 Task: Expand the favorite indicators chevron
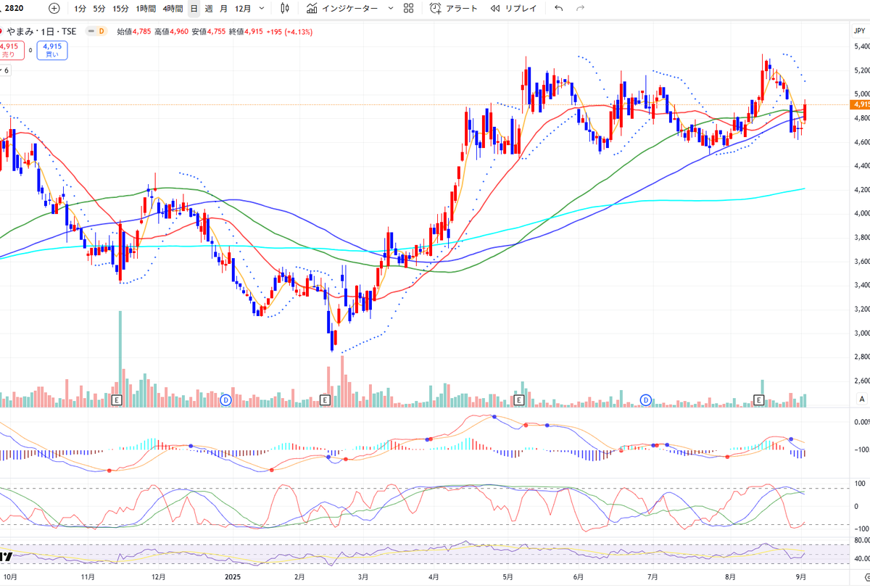click(391, 9)
